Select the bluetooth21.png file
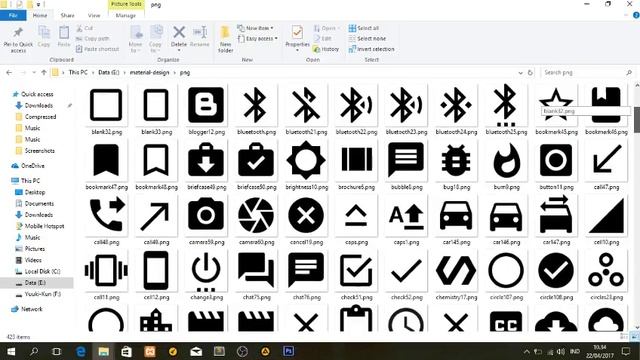 click(x=306, y=110)
